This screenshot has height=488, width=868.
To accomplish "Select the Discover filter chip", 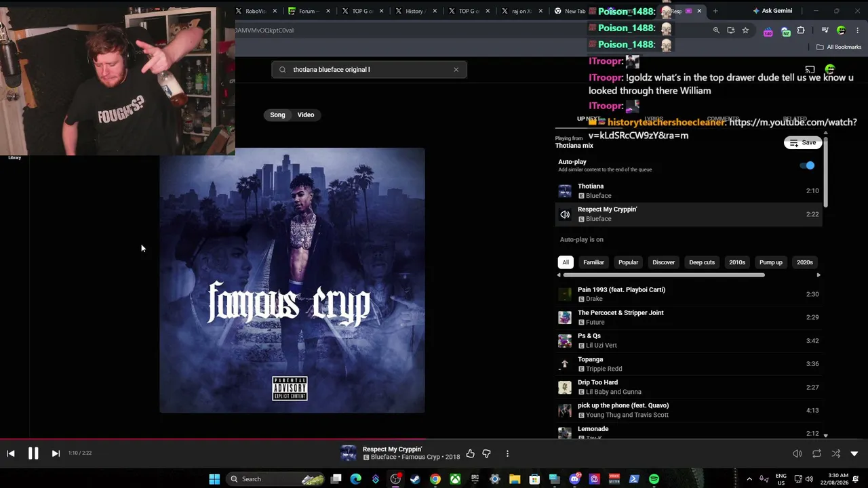I will (663, 262).
